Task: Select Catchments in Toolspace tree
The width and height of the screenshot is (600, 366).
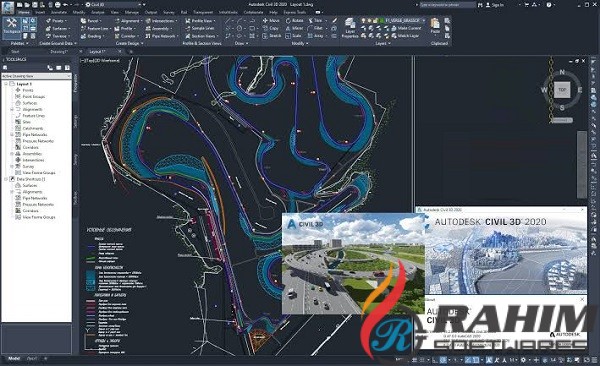Action: point(33,128)
